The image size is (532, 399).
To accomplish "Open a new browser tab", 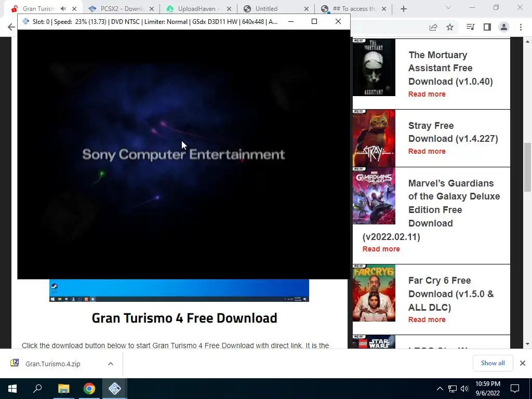I will pos(403,9).
